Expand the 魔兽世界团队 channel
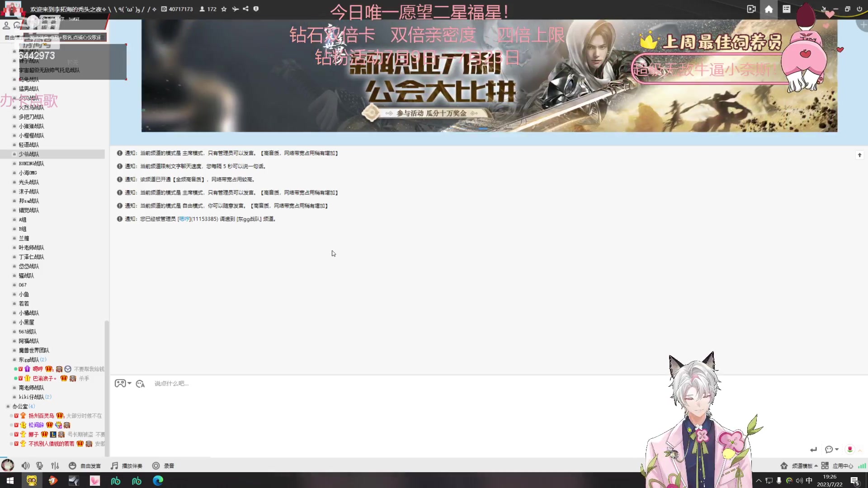This screenshot has height=488, width=868. [14, 351]
